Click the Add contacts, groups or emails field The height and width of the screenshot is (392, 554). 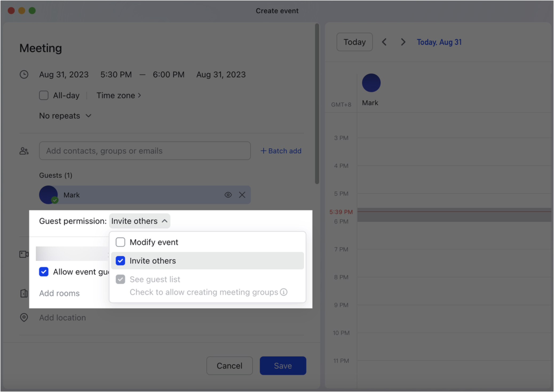[x=145, y=151]
